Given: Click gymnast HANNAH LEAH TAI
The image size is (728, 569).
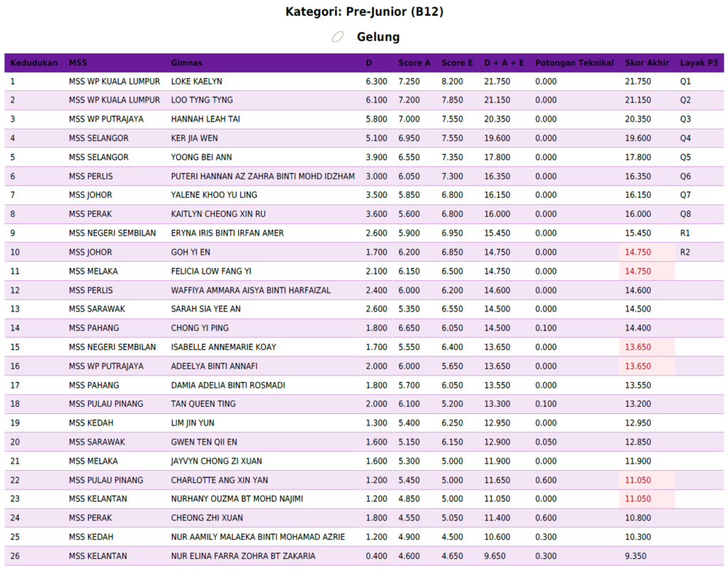Looking at the screenshot, I should tap(205, 119).
